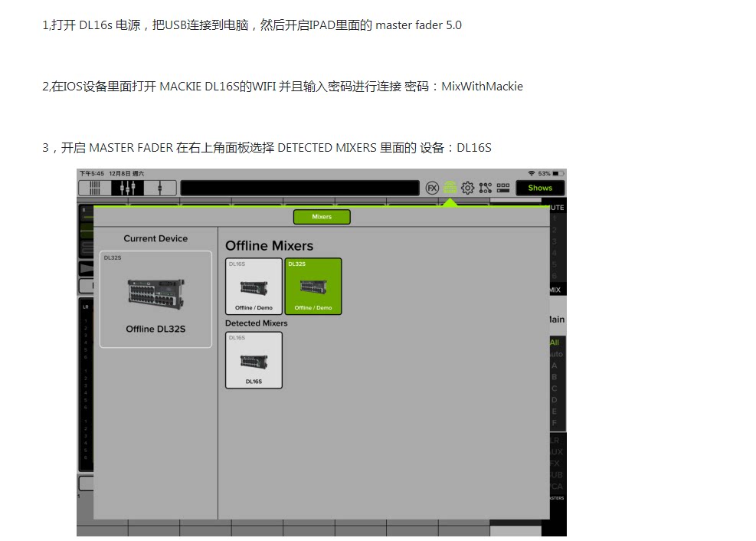The width and height of the screenshot is (756, 541).
Task: Click the quick access panel icon
Action: (x=503, y=188)
